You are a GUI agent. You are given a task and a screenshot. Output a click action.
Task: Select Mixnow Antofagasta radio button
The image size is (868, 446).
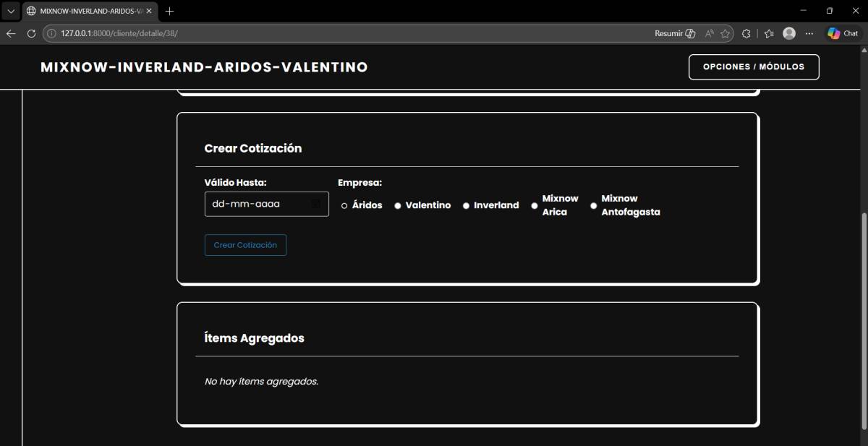point(594,206)
